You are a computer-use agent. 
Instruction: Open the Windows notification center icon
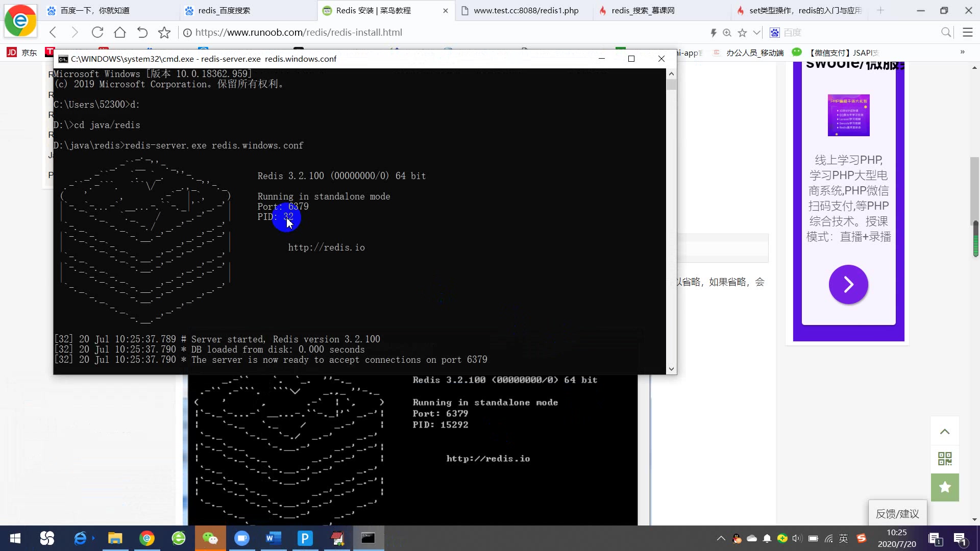point(960,538)
